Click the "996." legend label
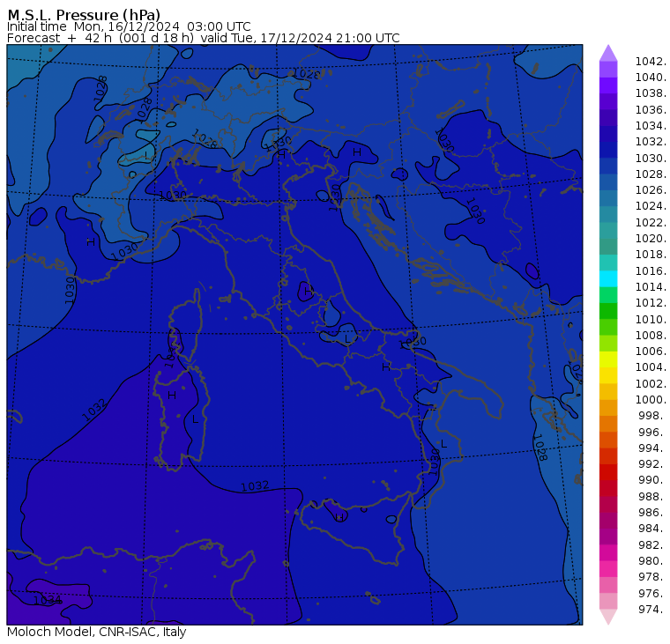Viewport: 670px width, 644px height. pos(652,433)
